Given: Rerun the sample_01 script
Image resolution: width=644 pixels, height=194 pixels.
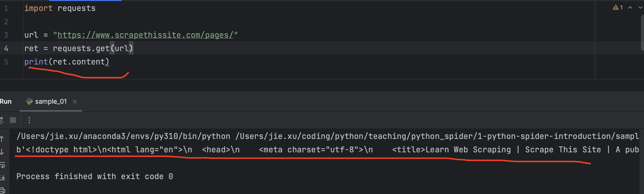Looking at the screenshot, I should (x=1, y=120).
